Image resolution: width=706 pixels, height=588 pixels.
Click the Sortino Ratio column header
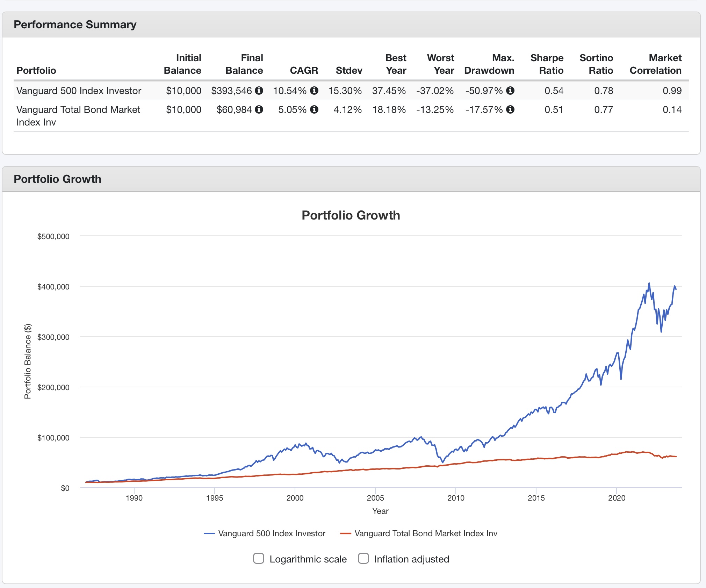[596, 64]
